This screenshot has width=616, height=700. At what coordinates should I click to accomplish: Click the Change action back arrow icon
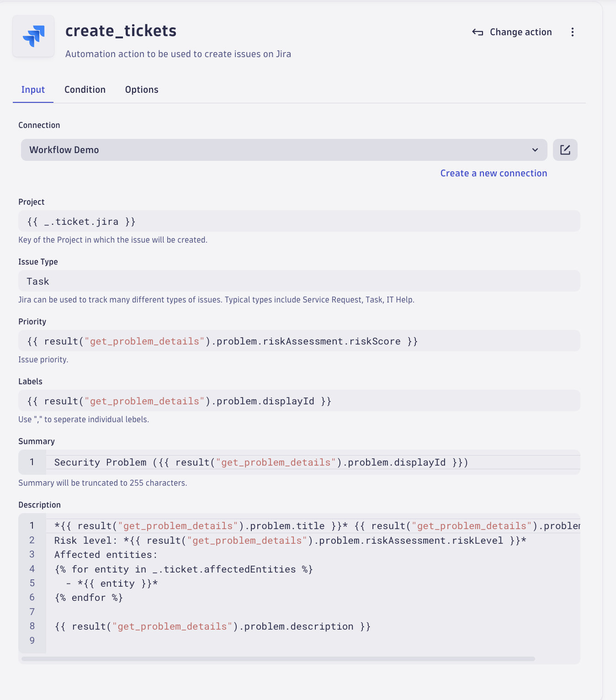477,32
